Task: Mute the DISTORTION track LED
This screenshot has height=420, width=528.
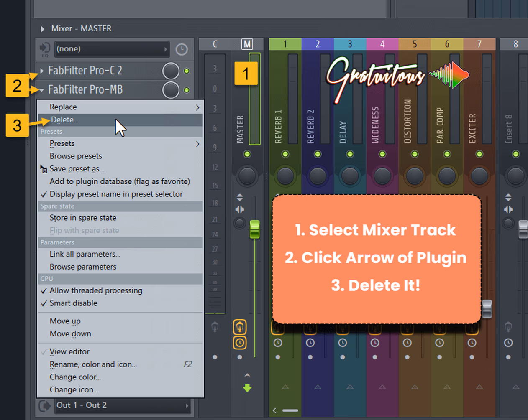Action: 415,154
